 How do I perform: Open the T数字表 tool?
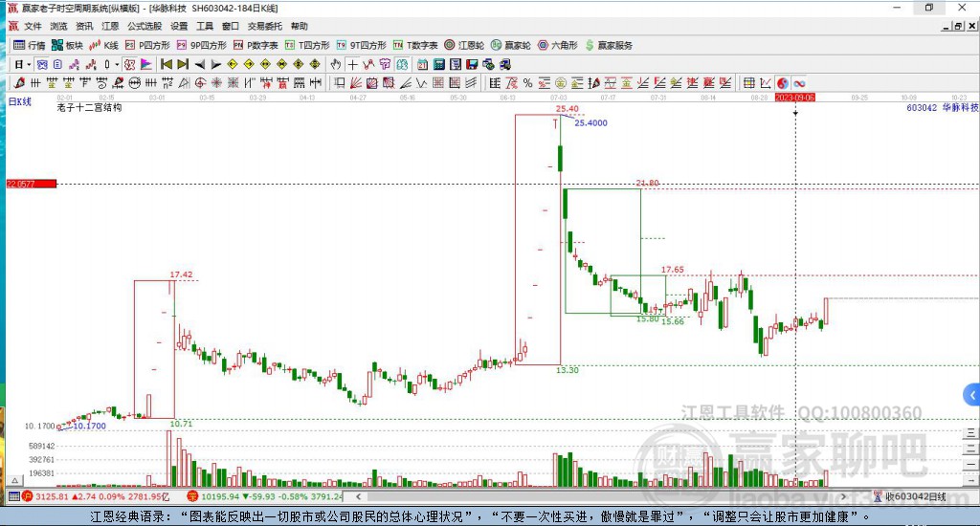(415, 45)
